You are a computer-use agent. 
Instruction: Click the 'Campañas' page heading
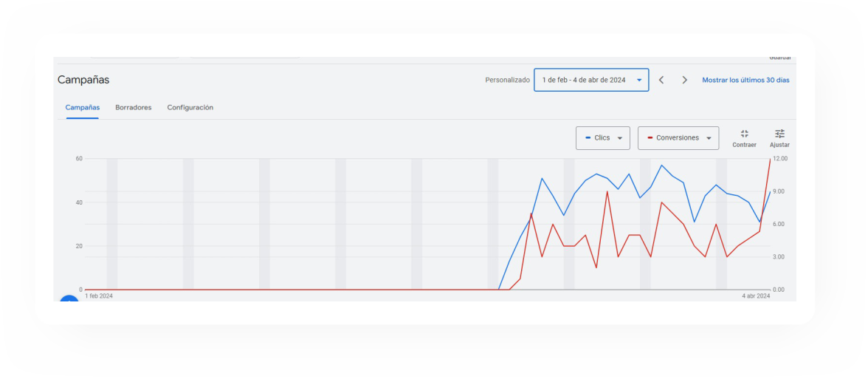83,80
